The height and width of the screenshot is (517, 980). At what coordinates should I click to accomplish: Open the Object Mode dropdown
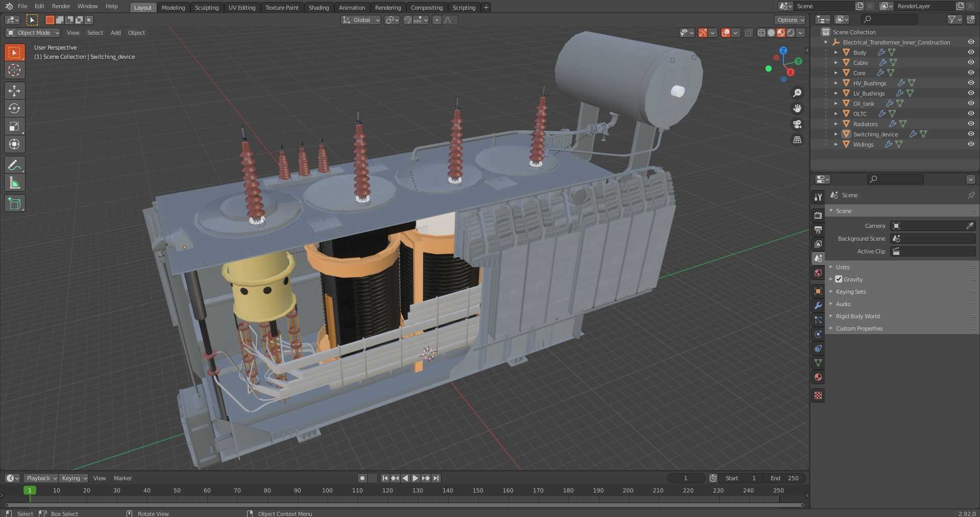pyautogui.click(x=33, y=33)
